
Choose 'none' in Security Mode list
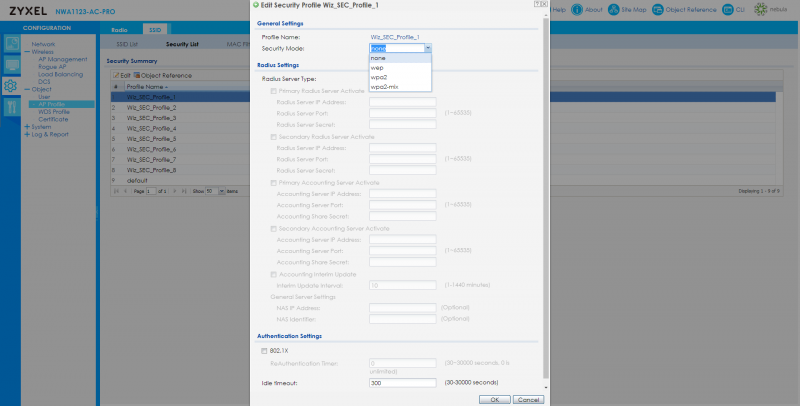[401, 58]
